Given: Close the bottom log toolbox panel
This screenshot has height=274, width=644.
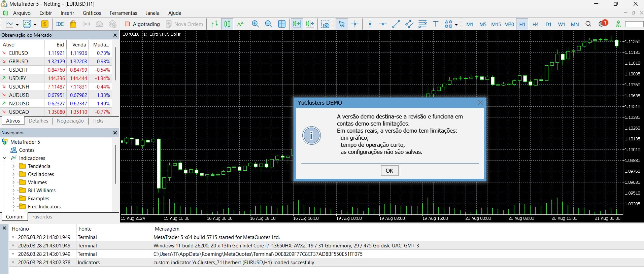Looking at the screenshot, I should [x=4, y=228].
